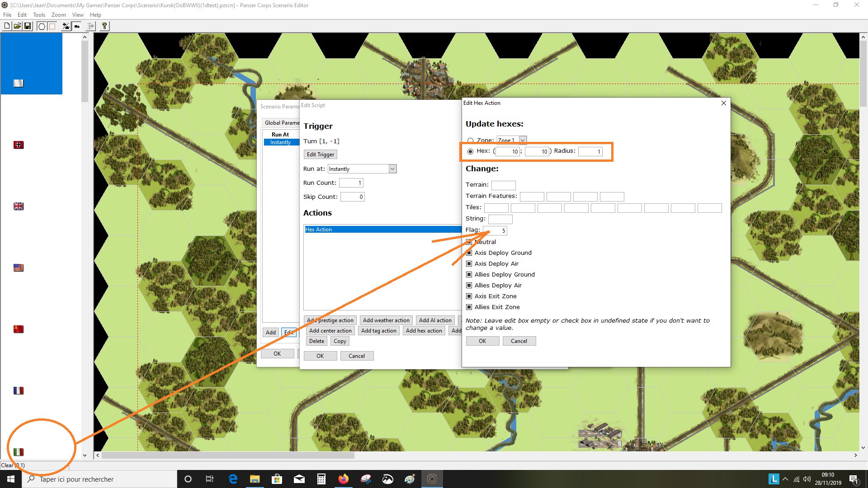Select the Instantly row in Scenario Params
868x488 pixels.
pyautogui.click(x=281, y=142)
